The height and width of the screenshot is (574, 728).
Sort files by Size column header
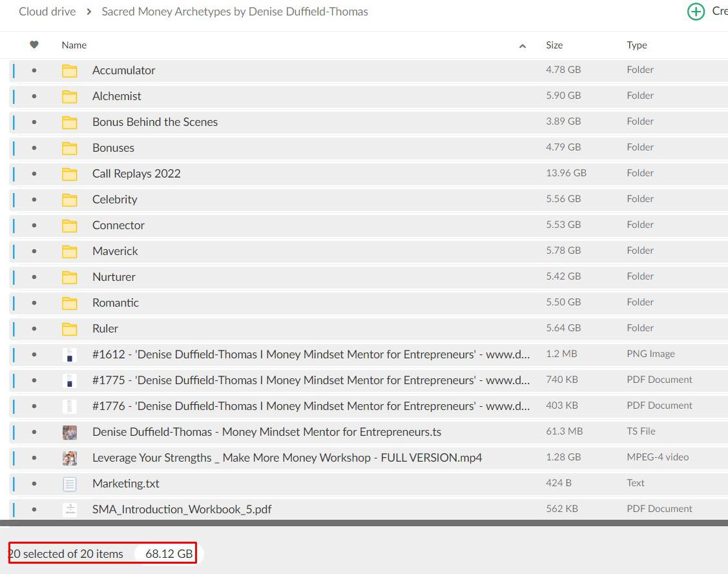click(x=554, y=45)
